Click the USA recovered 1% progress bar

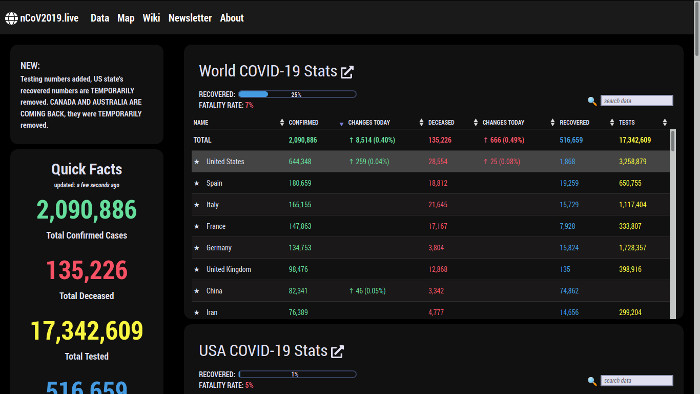297,374
